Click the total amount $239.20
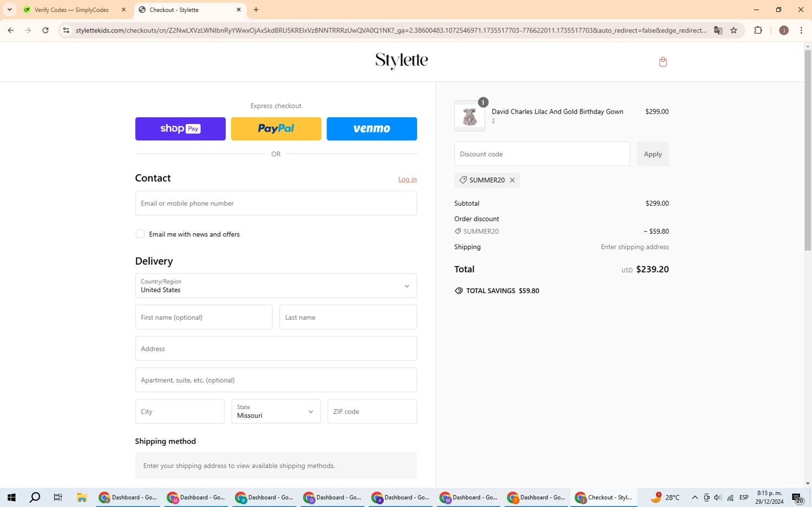This screenshot has height=507, width=812. (652, 269)
